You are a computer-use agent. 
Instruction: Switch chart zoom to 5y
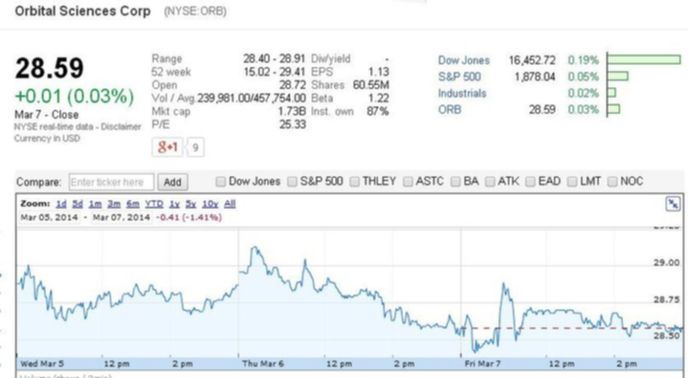point(190,204)
